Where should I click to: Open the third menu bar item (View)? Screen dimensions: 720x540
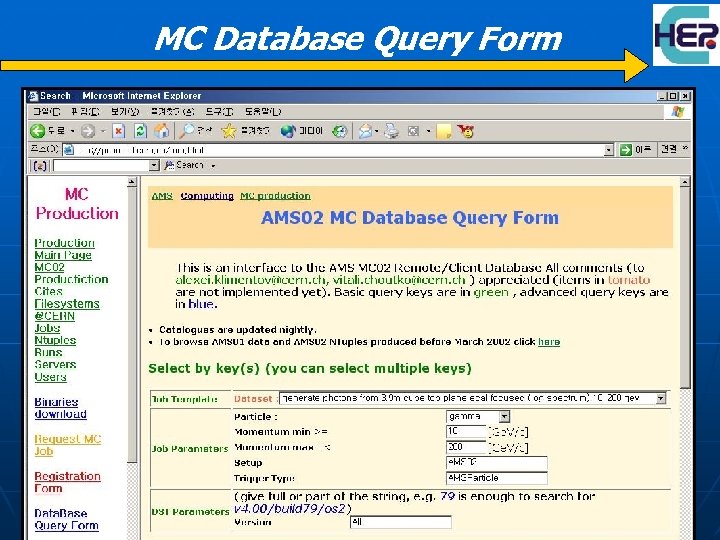124,112
